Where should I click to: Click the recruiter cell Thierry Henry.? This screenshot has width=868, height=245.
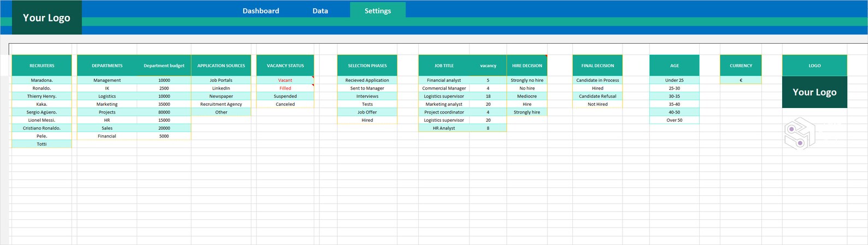coord(42,96)
